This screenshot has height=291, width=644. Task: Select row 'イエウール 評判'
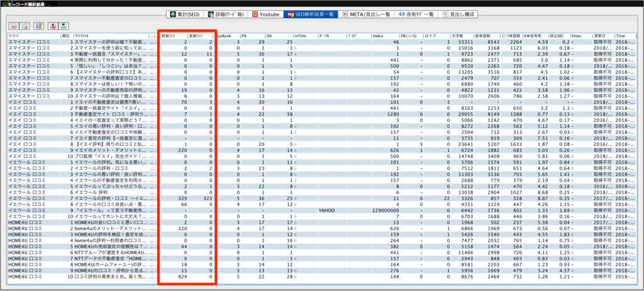tap(321, 192)
